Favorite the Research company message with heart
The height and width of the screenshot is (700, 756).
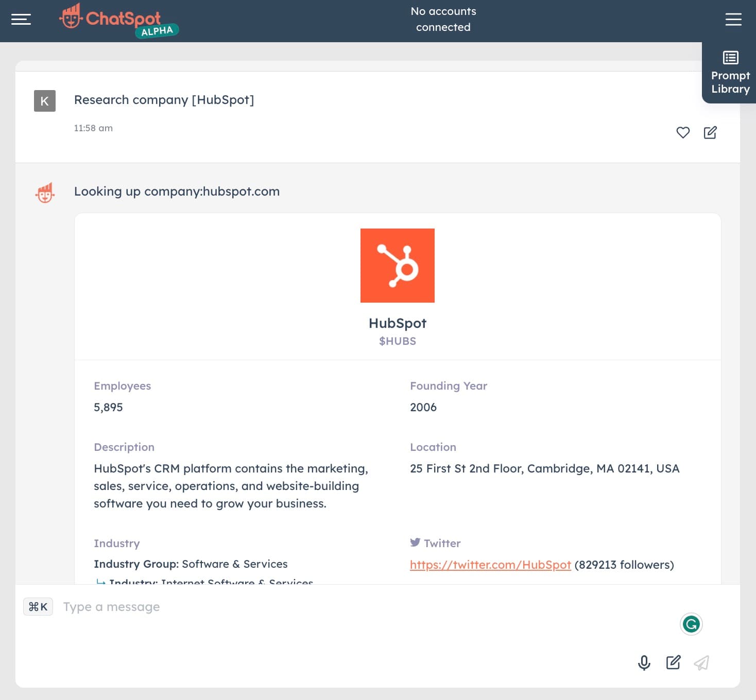click(682, 133)
